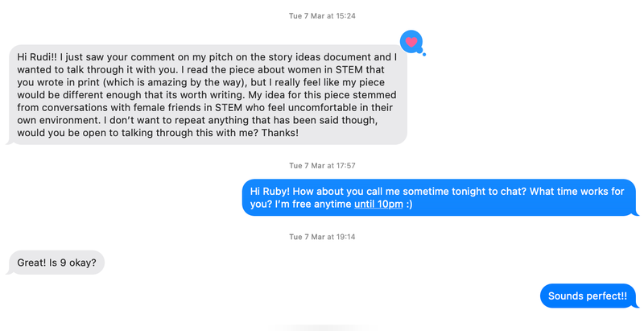Click the "Tue 7 Mar at 17:57" timestamp
This screenshot has width=644, height=331.
322,165
